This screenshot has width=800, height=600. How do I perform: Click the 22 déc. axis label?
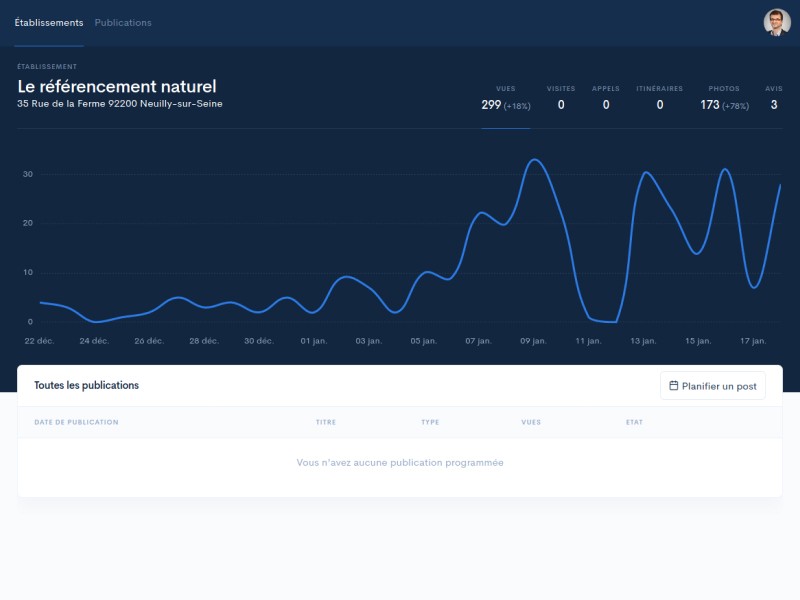(39, 341)
